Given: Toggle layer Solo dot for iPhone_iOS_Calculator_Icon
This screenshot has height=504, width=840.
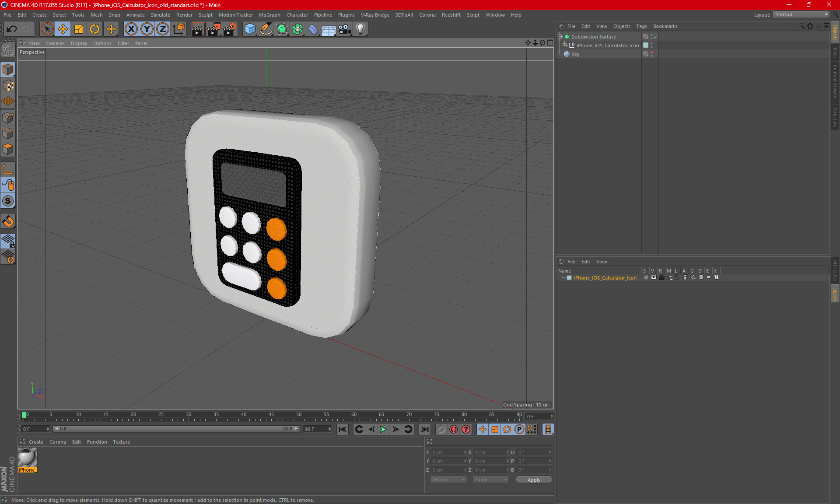Looking at the screenshot, I should [x=646, y=277].
